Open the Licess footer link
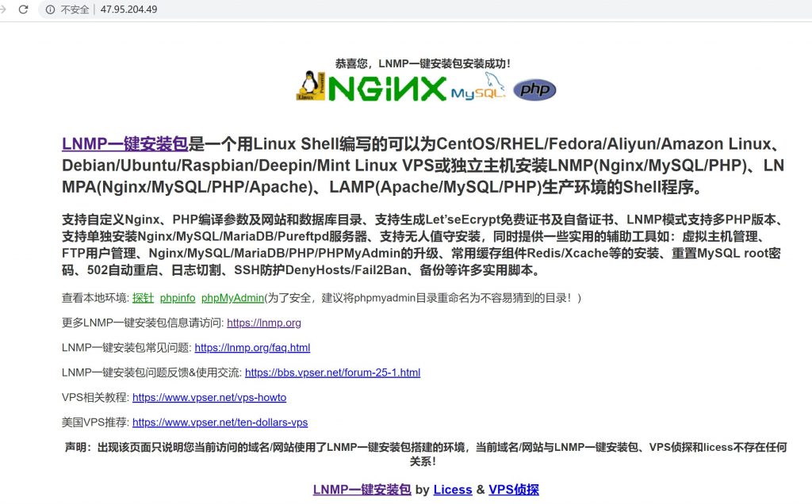 pyautogui.click(x=453, y=489)
